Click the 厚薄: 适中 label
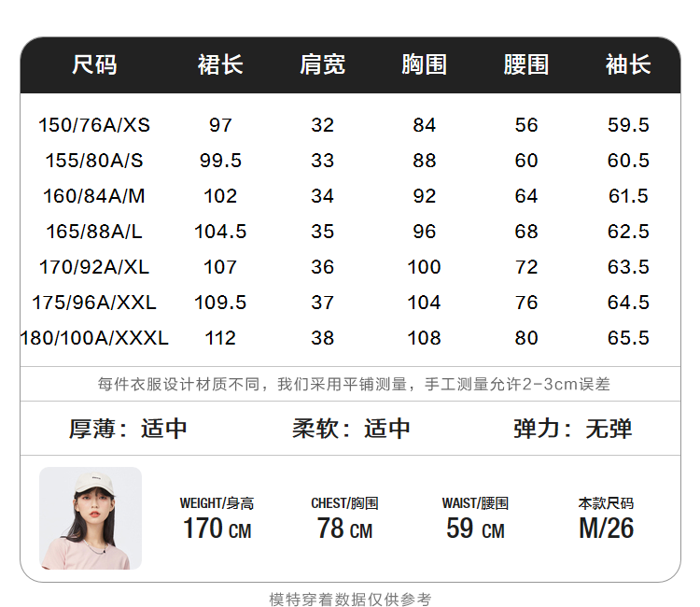The image size is (700, 607). point(128,429)
